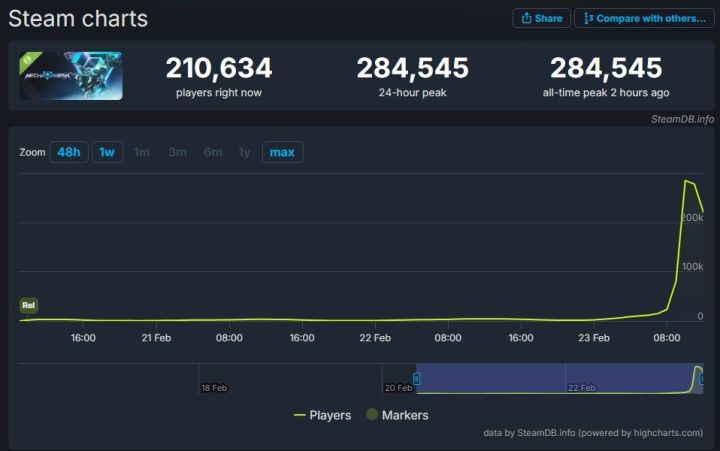The width and height of the screenshot is (720, 451).
Task: Click the right navigator range handle
Action: click(x=702, y=378)
